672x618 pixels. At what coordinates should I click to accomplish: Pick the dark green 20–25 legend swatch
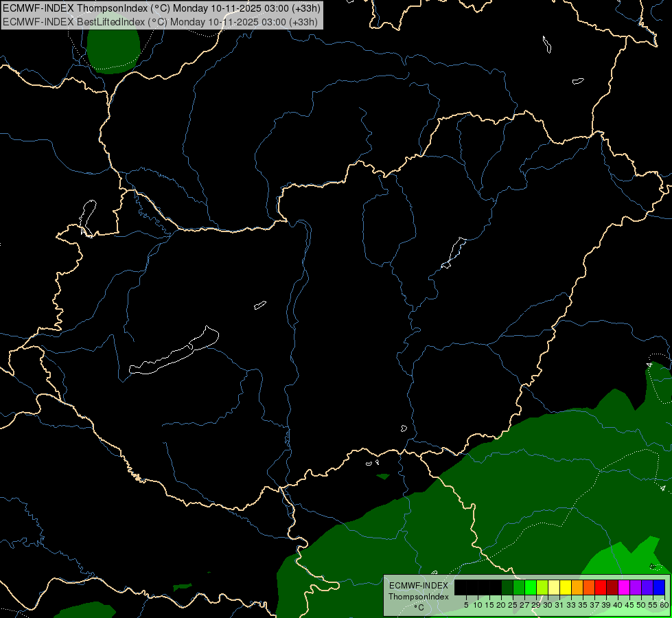click(507, 587)
